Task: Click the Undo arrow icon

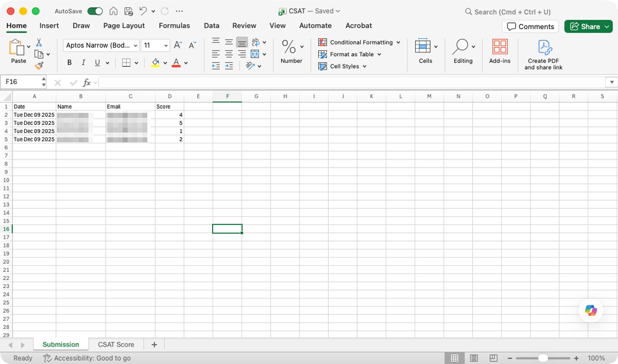Action: pyautogui.click(x=143, y=11)
